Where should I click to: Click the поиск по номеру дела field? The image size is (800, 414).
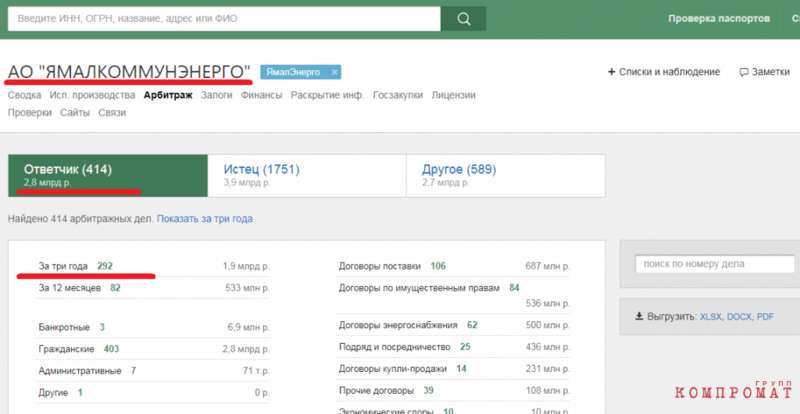[714, 264]
